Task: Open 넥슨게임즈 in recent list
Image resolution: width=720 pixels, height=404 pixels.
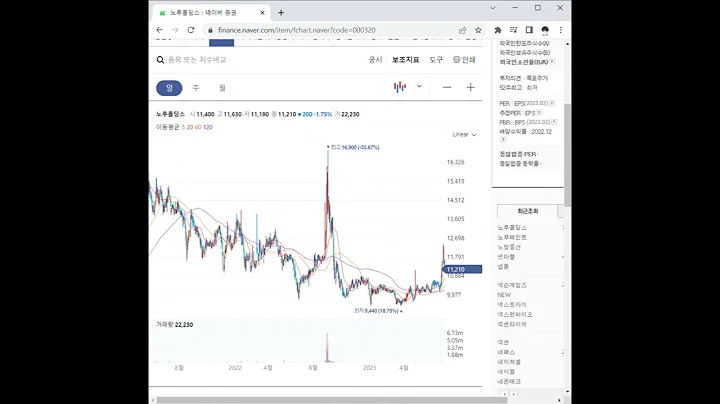Action: click(512, 285)
